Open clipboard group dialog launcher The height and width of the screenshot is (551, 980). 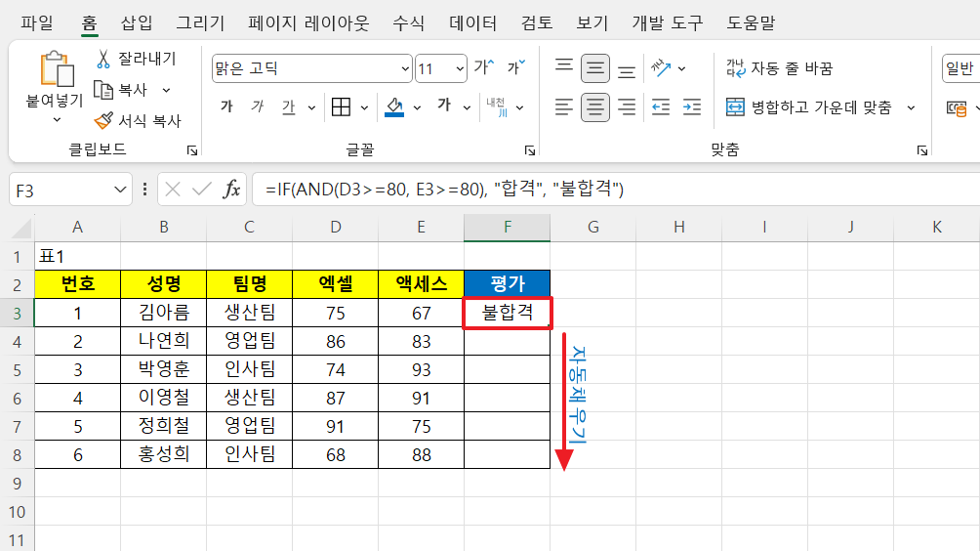coord(192,150)
